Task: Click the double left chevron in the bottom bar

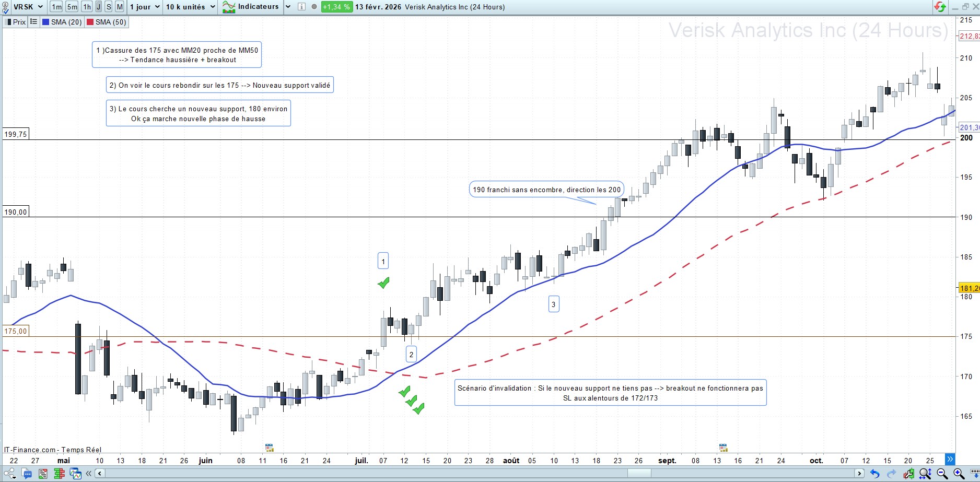Action: 89,474
